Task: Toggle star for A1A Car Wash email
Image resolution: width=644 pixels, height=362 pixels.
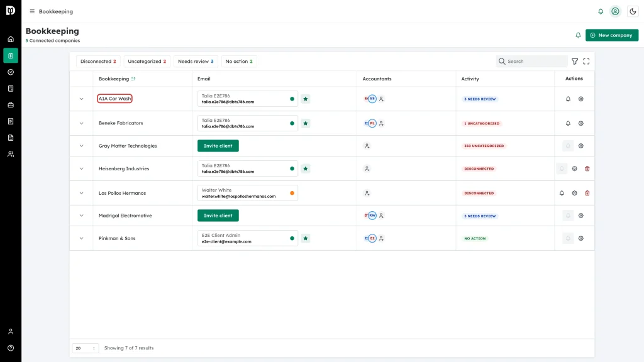Action: coord(306,99)
